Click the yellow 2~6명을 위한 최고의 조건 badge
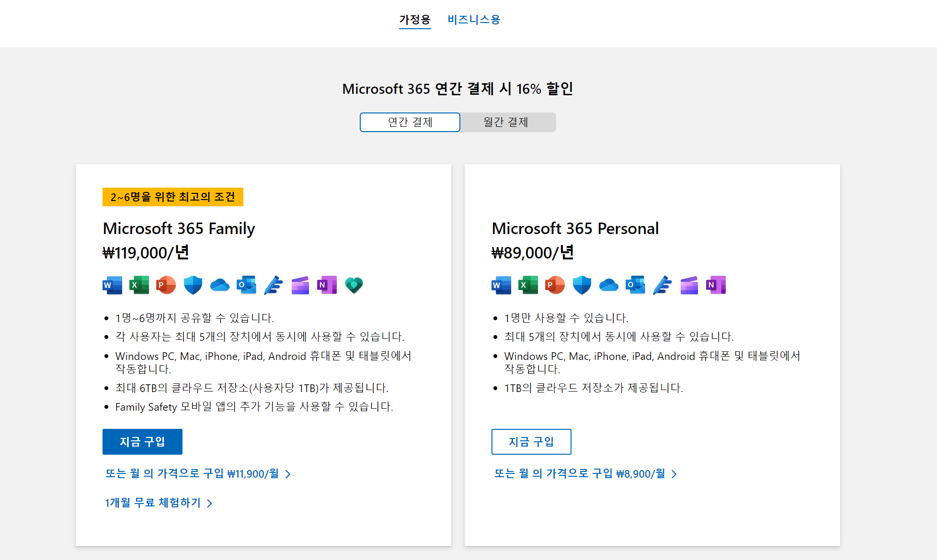Image resolution: width=937 pixels, height=560 pixels. point(173,197)
